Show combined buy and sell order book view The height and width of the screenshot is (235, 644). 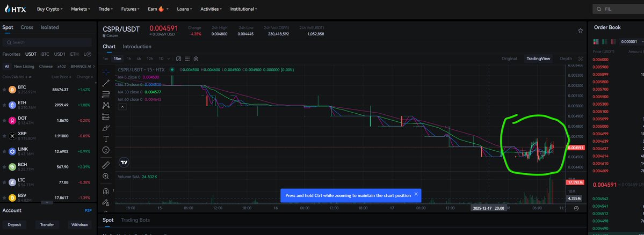tap(596, 41)
